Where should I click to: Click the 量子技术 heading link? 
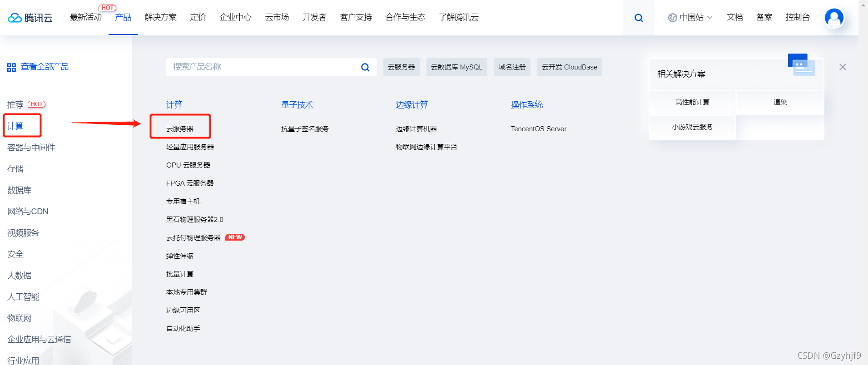(297, 105)
